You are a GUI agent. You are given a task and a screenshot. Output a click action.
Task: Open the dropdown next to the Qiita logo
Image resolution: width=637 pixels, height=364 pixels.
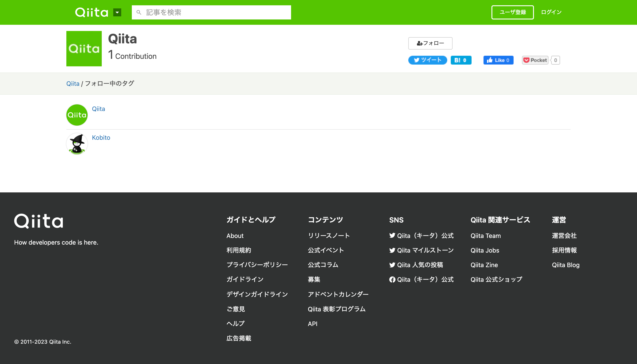117,12
